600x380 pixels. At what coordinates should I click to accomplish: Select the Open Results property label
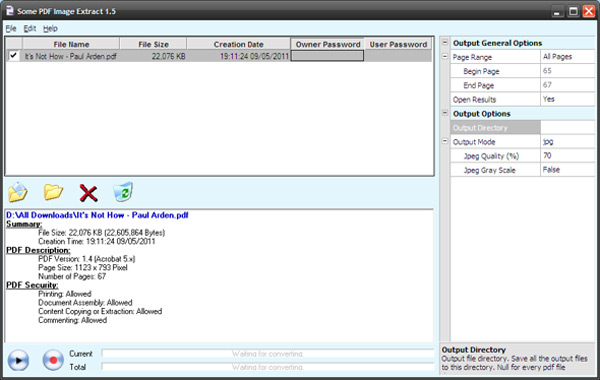coord(496,99)
